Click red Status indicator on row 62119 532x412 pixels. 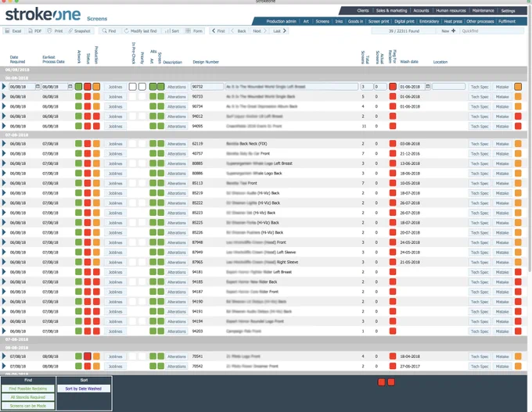[88, 144]
